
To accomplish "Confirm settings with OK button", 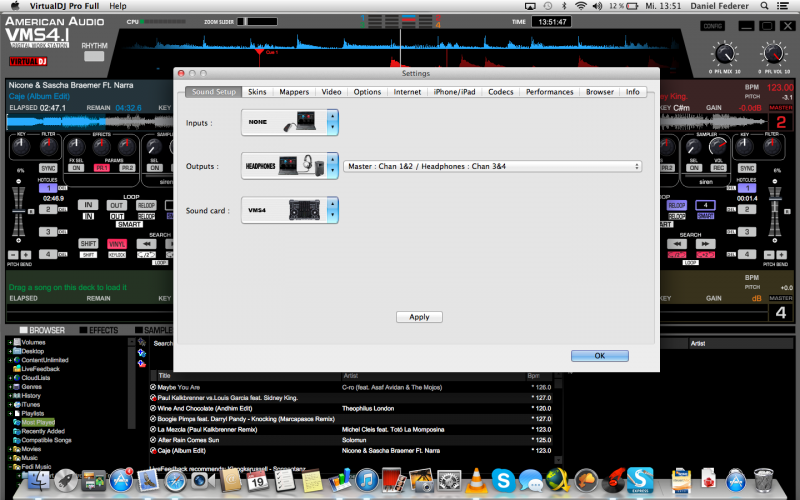I will [599, 356].
